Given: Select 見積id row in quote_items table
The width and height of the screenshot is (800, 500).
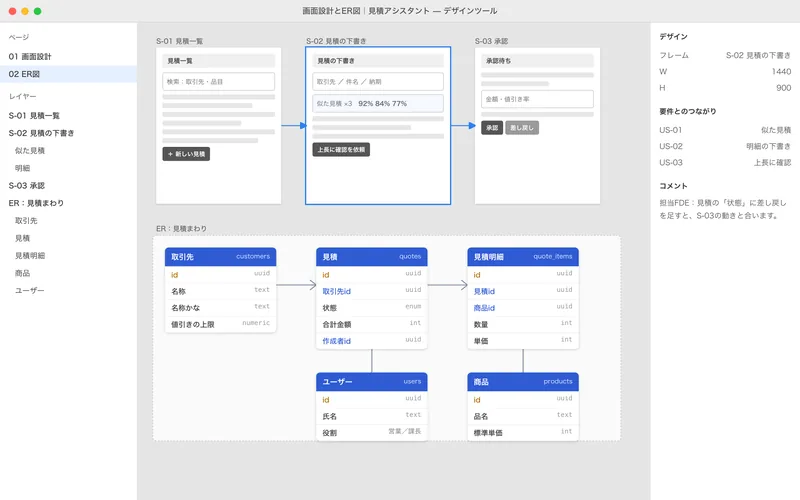Looking at the screenshot, I should click(x=523, y=291).
